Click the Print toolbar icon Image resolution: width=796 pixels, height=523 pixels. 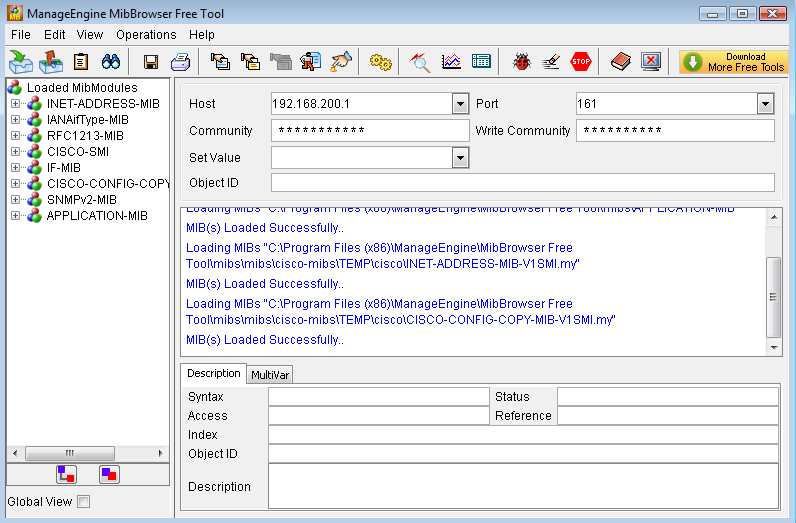180,62
